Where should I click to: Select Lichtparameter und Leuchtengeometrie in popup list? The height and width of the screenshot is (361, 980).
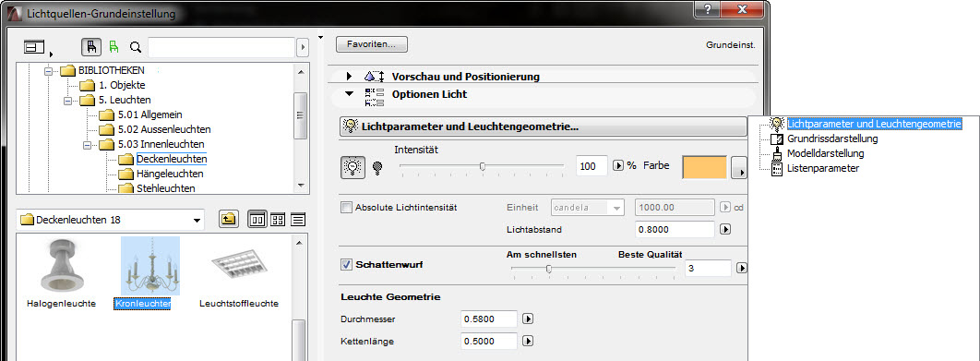pyautogui.click(x=874, y=124)
